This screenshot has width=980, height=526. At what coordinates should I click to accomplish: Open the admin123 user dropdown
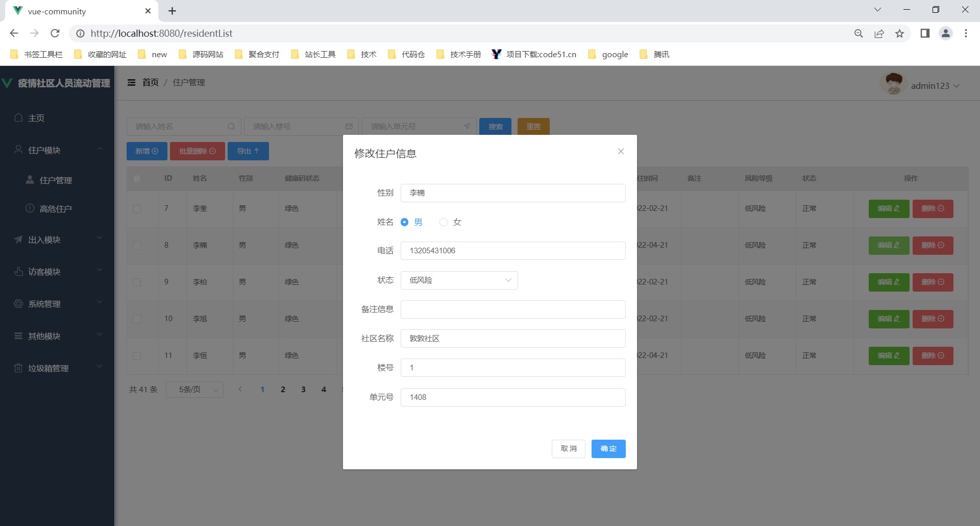pyautogui.click(x=935, y=86)
